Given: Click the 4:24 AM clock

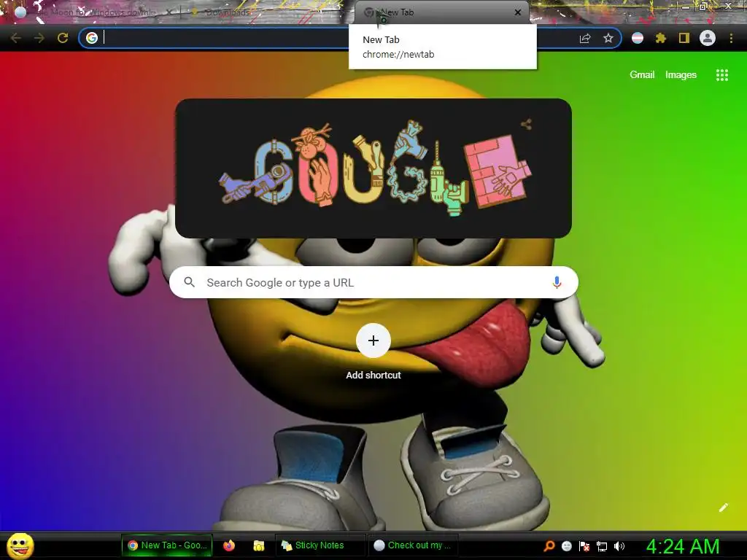Looking at the screenshot, I should [683, 546].
